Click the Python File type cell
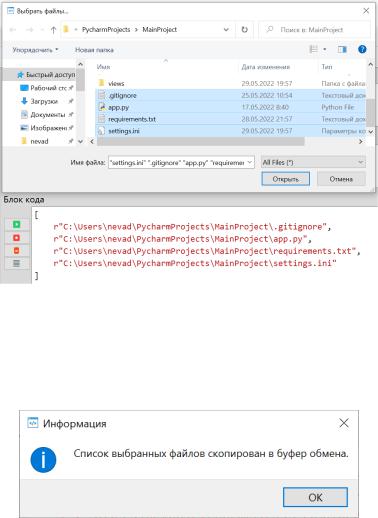 point(338,107)
